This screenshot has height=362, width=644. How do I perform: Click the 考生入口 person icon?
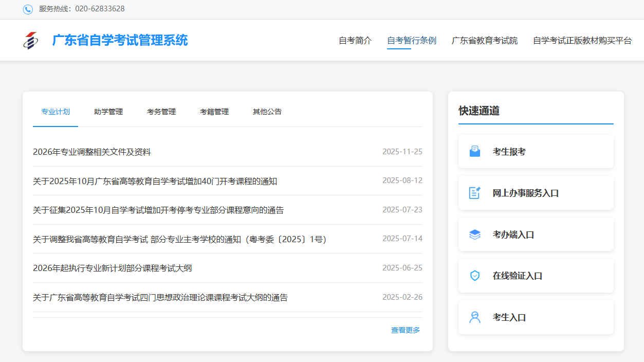point(475,317)
